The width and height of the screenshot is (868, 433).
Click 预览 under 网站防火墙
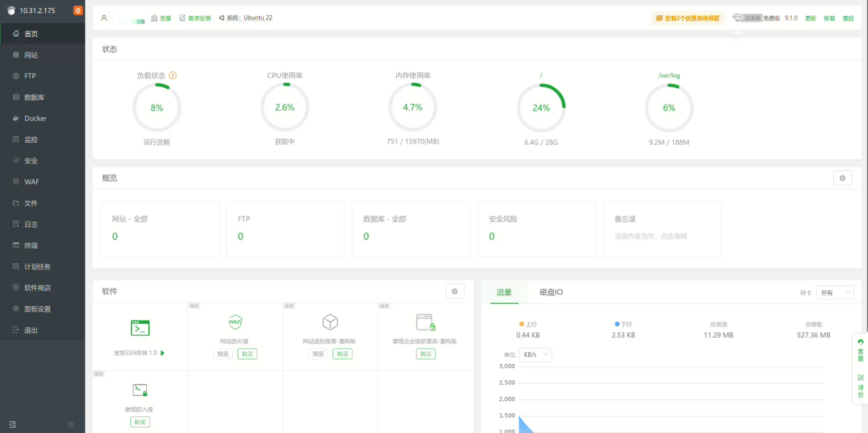click(x=223, y=354)
